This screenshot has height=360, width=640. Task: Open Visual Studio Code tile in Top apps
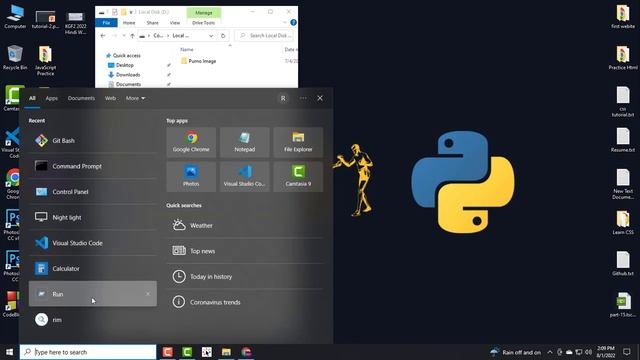coord(244,177)
